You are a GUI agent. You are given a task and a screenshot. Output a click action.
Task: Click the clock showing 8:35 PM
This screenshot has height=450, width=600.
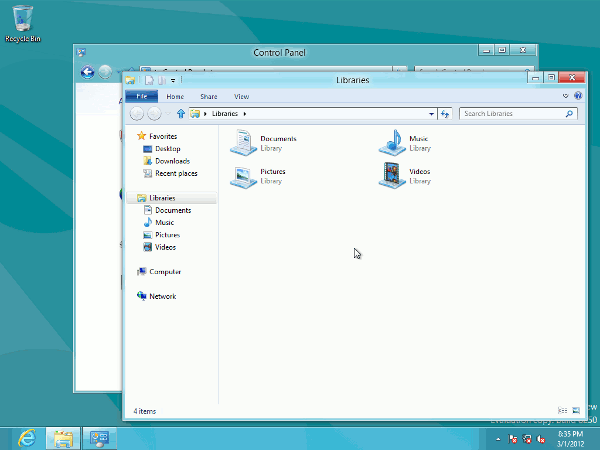(570, 434)
